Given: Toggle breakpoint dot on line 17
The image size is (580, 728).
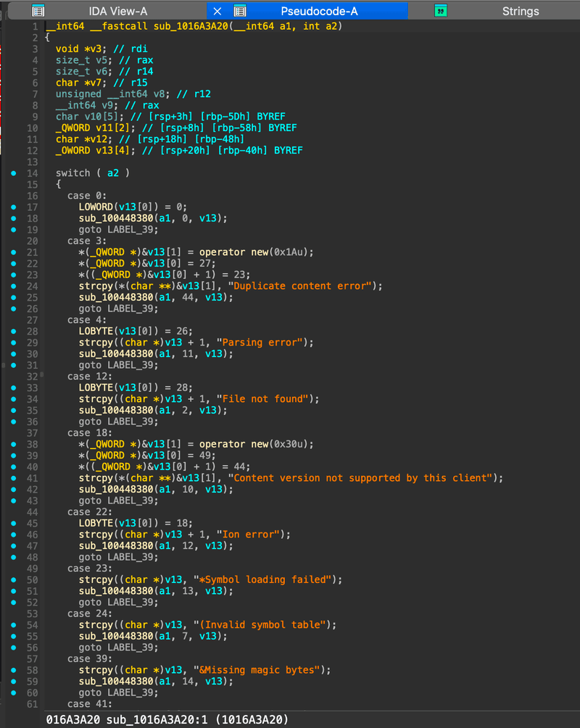Looking at the screenshot, I should click(14, 207).
